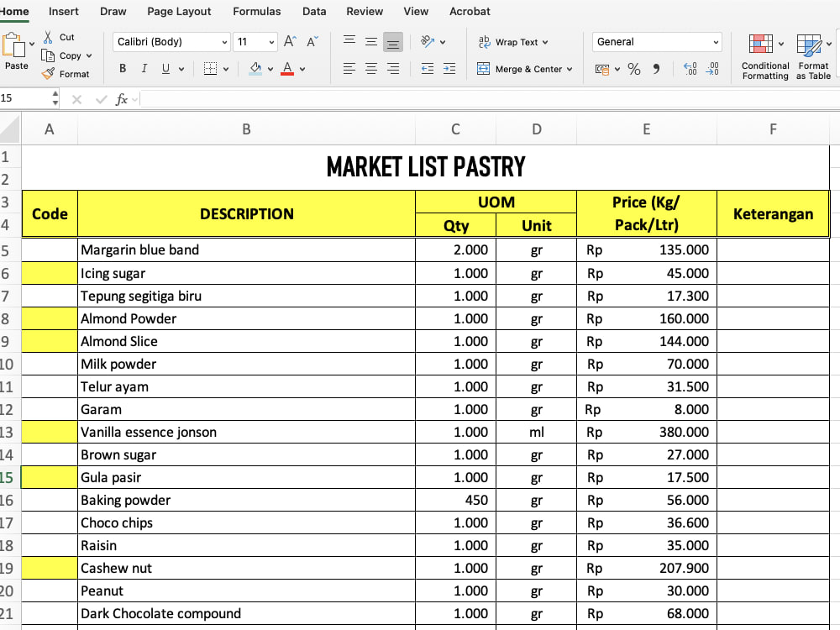Click Merge & Center button
Image resolution: width=840 pixels, height=630 pixels.
[524, 69]
